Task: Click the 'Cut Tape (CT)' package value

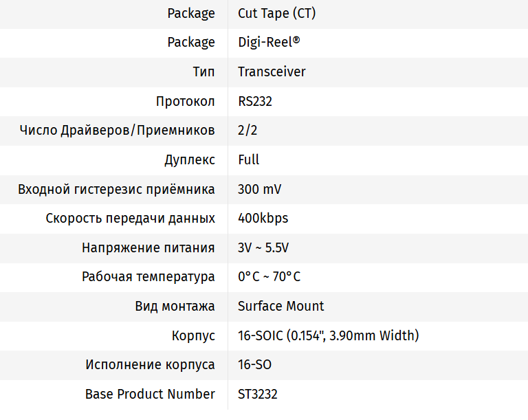Action: (276, 13)
